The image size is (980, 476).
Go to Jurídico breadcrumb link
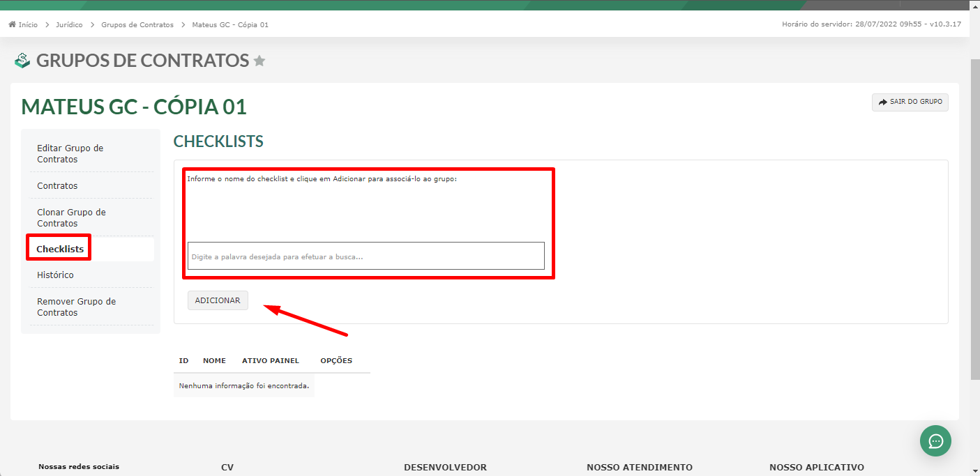click(x=69, y=24)
